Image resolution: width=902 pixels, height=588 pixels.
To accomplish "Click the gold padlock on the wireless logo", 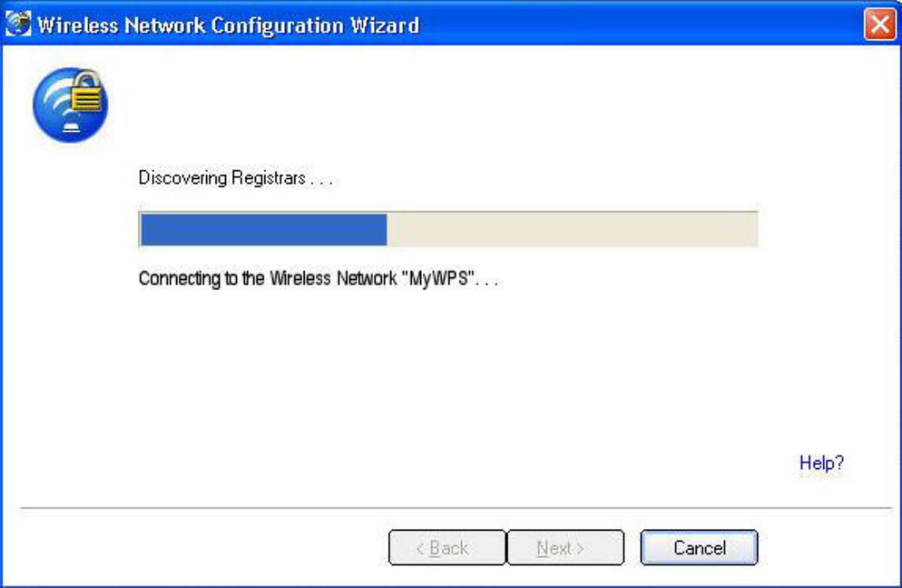I will 87,91.
